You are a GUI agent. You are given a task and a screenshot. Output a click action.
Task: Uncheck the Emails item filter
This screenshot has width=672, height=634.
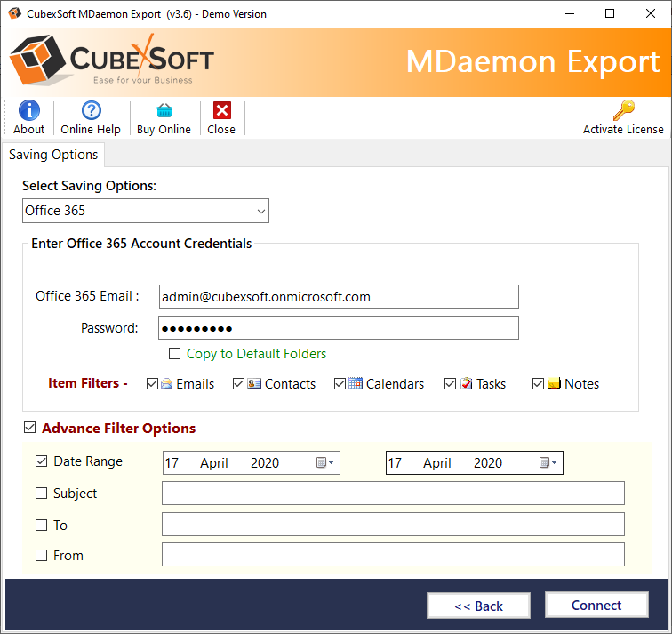pos(153,384)
